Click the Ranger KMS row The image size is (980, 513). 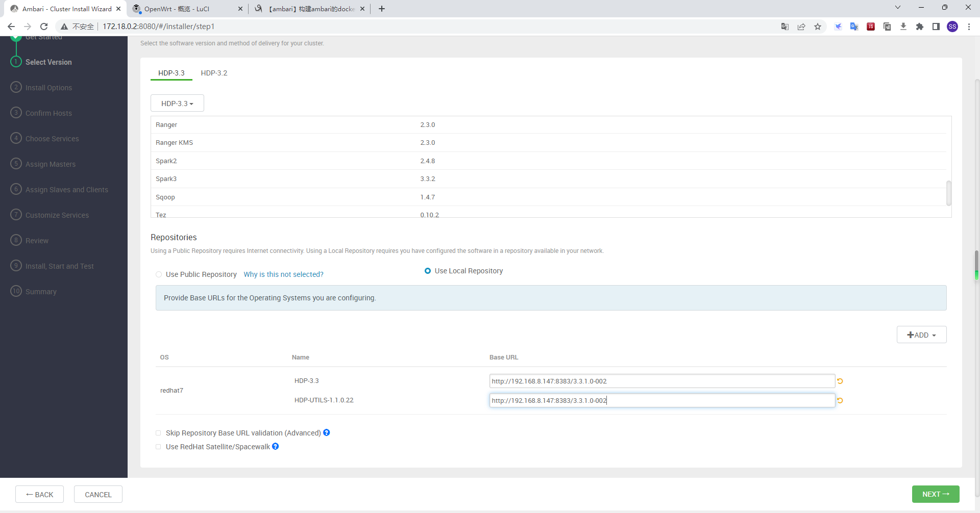coord(549,143)
